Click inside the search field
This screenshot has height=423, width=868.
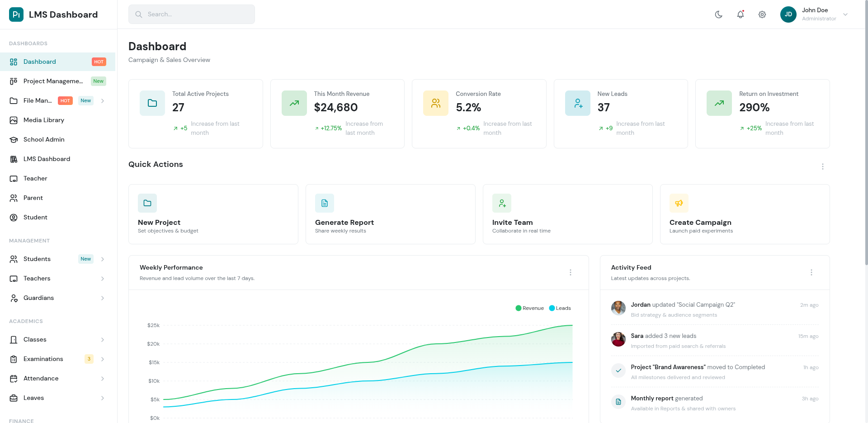[x=191, y=14]
